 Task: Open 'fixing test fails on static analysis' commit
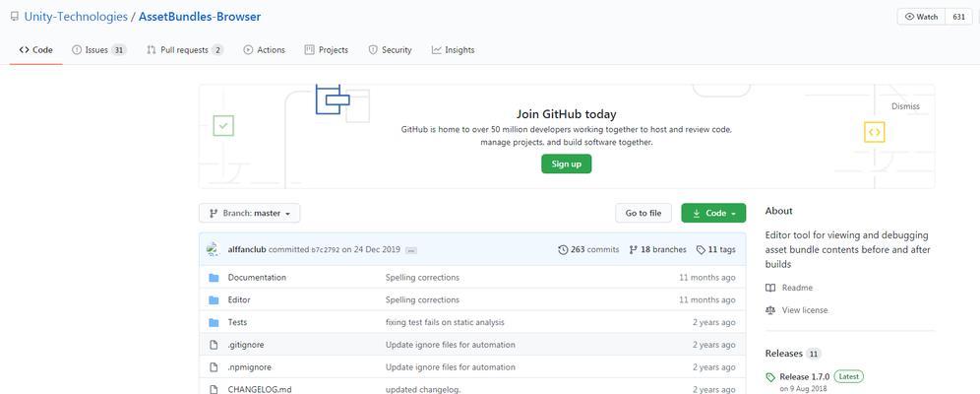point(445,322)
